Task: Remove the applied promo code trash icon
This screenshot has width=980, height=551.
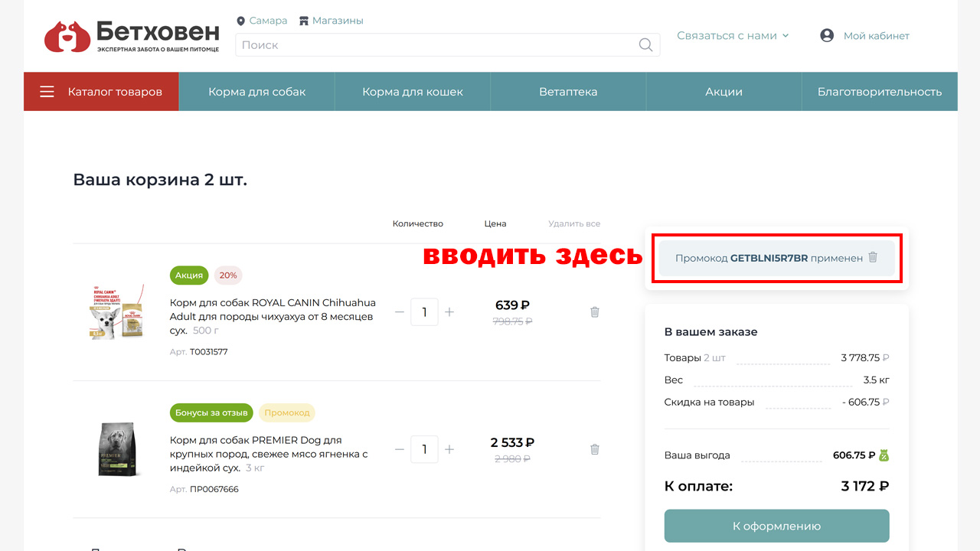Action: tap(873, 258)
